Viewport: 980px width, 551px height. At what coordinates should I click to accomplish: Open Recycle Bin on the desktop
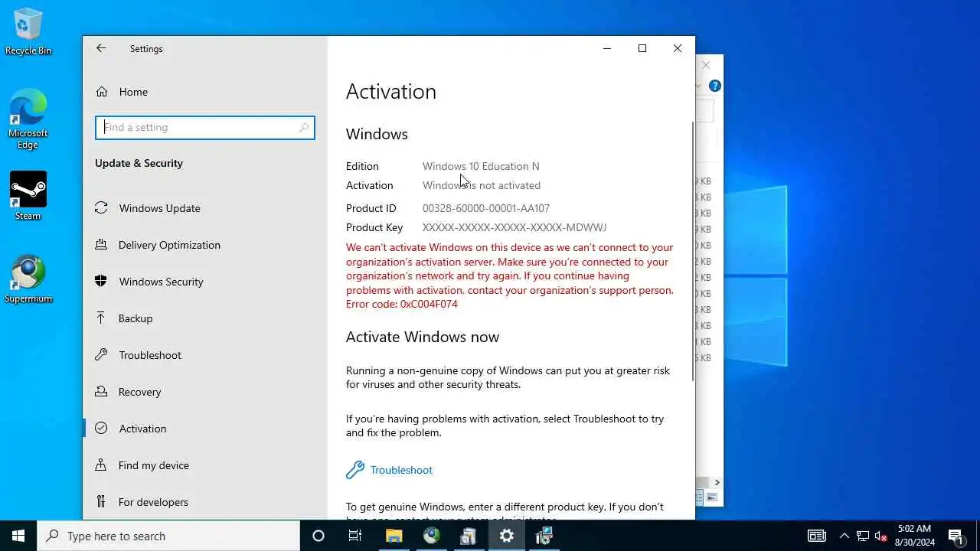coord(28,32)
